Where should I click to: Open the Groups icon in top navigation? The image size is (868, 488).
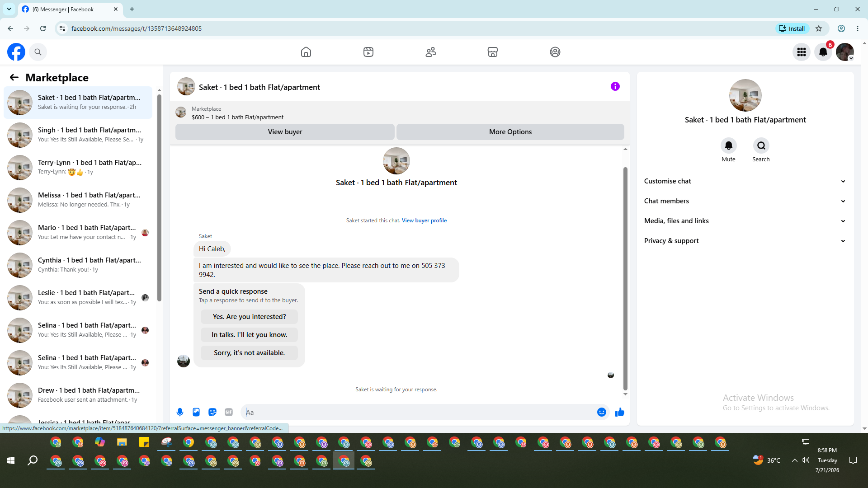555,52
